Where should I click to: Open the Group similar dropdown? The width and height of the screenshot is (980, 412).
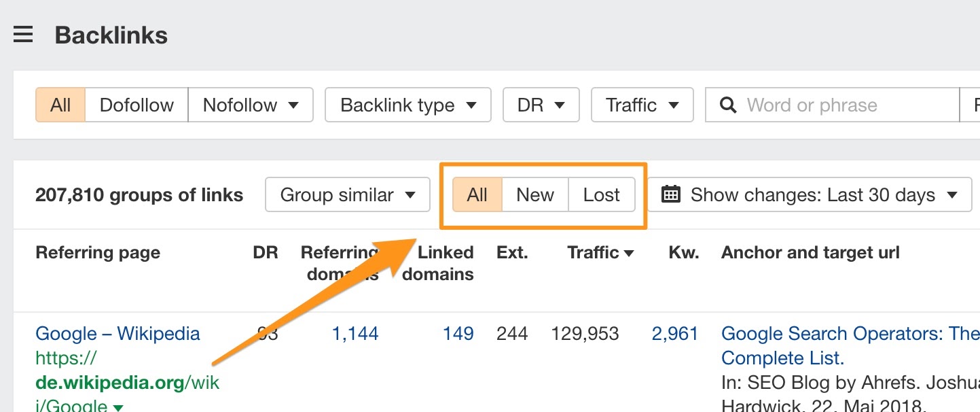click(x=348, y=195)
